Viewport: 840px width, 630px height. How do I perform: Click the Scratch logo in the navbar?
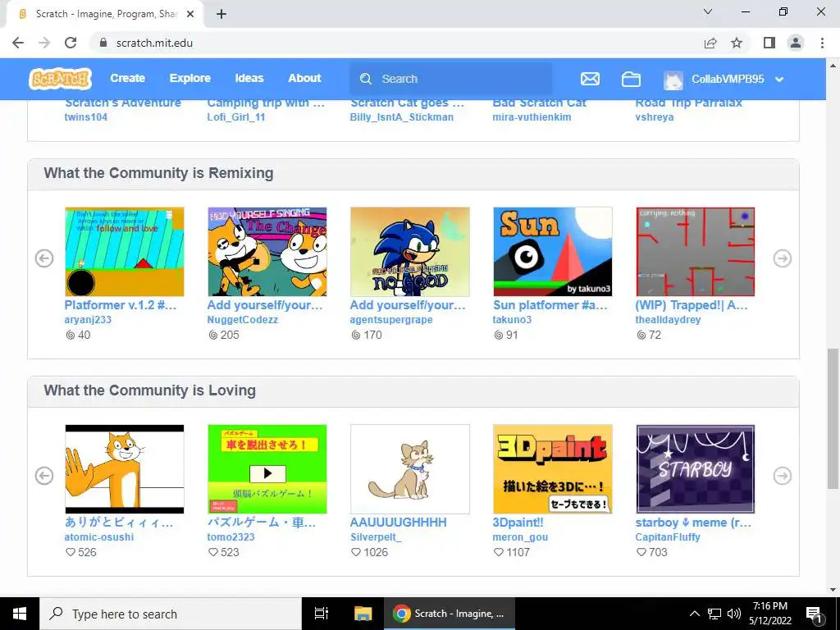pos(60,79)
